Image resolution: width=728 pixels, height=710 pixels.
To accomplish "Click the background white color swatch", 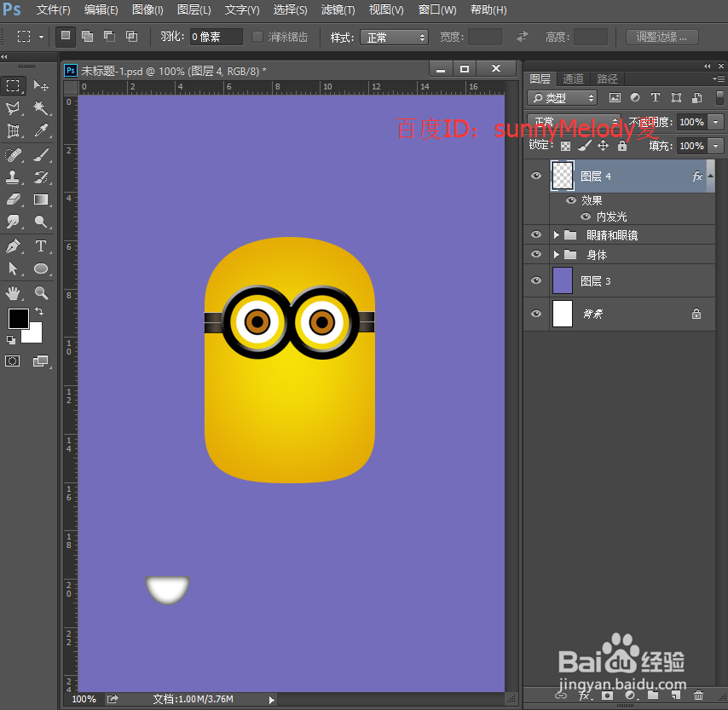I will (x=35, y=335).
